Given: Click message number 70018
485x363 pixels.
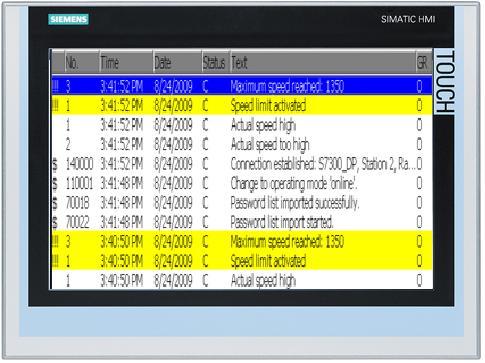Looking at the screenshot, I should 77,203.
